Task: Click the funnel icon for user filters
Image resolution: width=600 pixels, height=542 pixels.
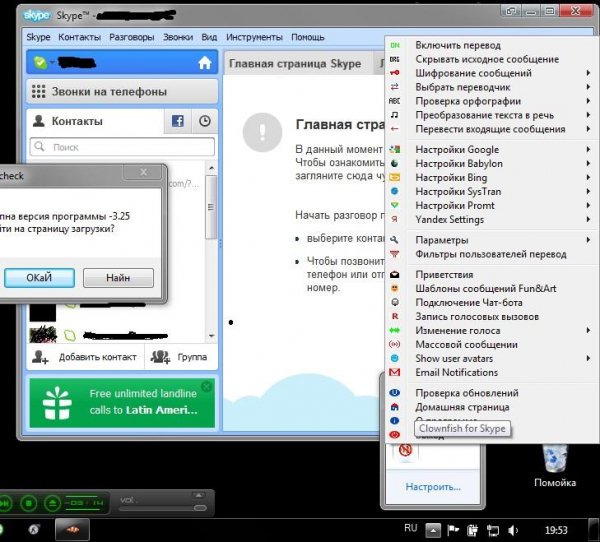Action: pyautogui.click(x=395, y=254)
